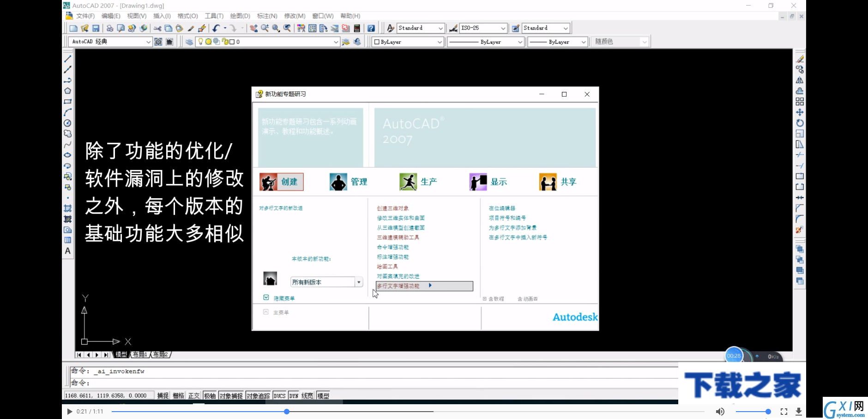
Task: Click the 显示 category button
Action: (x=488, y=182)
